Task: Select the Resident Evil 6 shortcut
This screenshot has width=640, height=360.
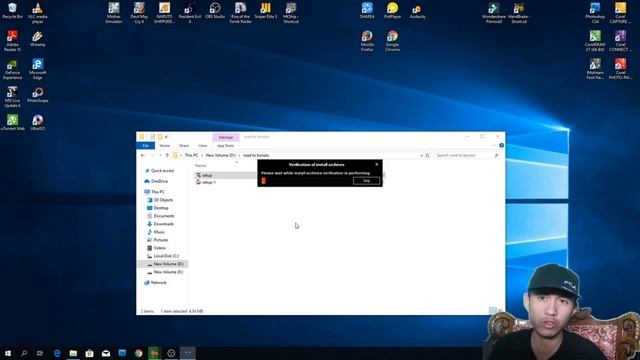Action: [x=190, y=12]
